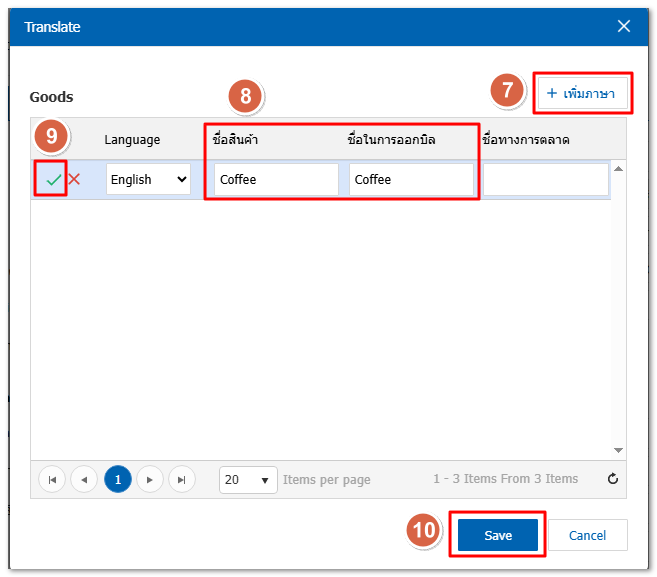Refresh the goods grid
This screenshot has height=577, width=657.
click(613, 479)
